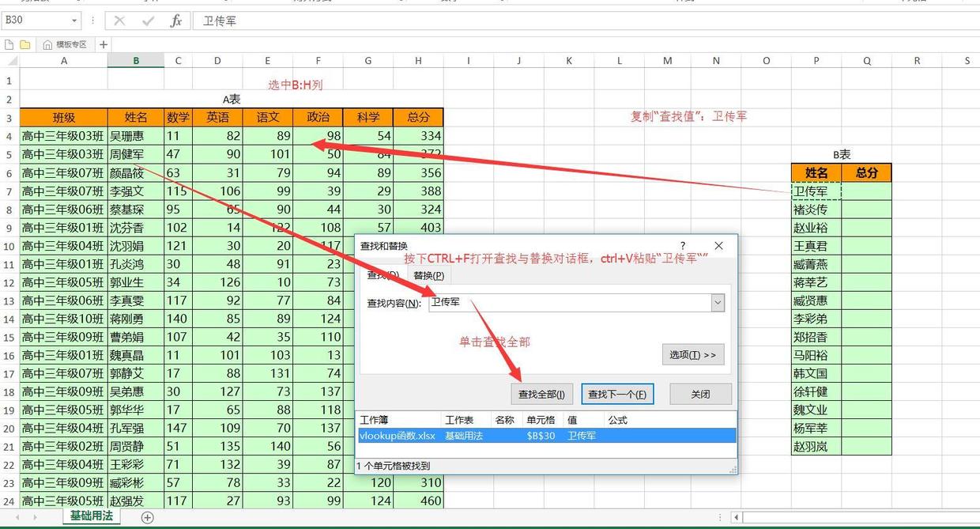
Task: Open the 查找内容 search text dropdown
Action: coord(717,303)
